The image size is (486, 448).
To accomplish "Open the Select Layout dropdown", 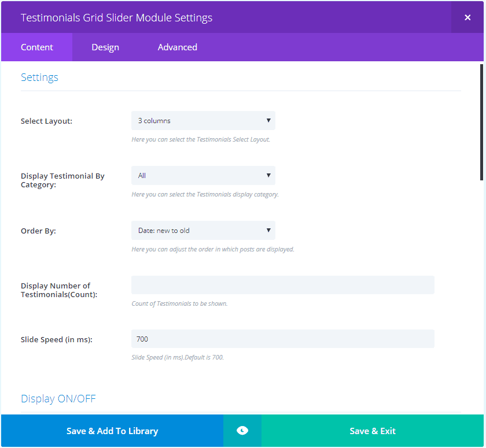I will pyautogui.click(x=203, y=121).
